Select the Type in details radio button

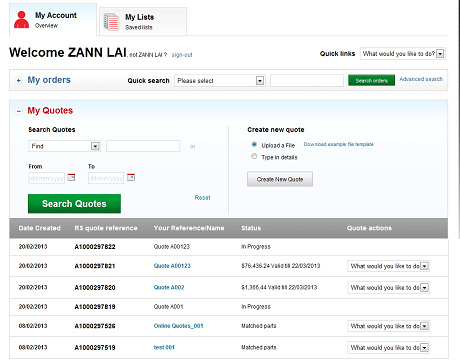click(254, 156)
